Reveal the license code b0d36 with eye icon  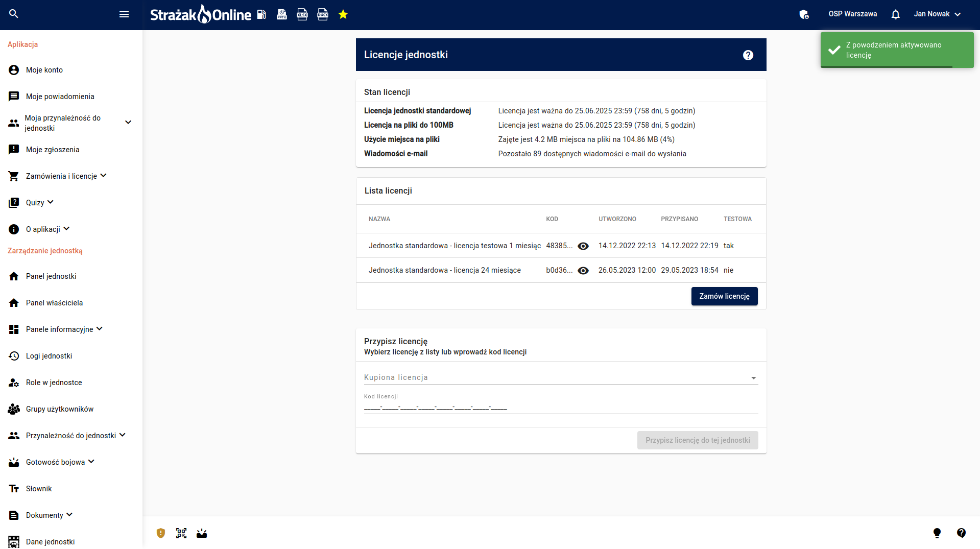583,271
